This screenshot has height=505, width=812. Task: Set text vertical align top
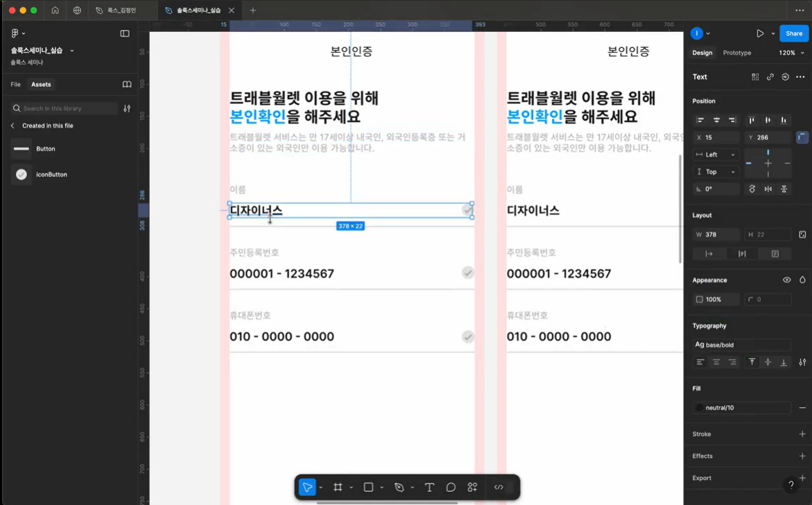pos(752,362)
